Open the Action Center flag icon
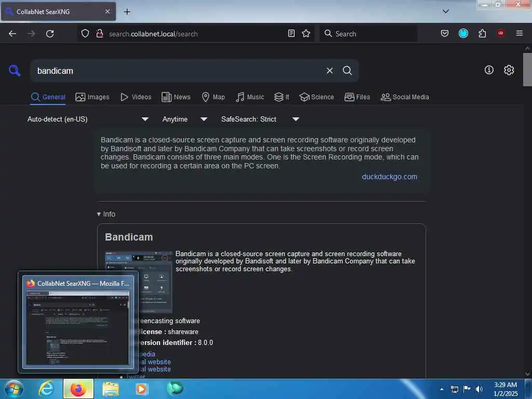Viewport: 532px width, 399px height. 467,389
